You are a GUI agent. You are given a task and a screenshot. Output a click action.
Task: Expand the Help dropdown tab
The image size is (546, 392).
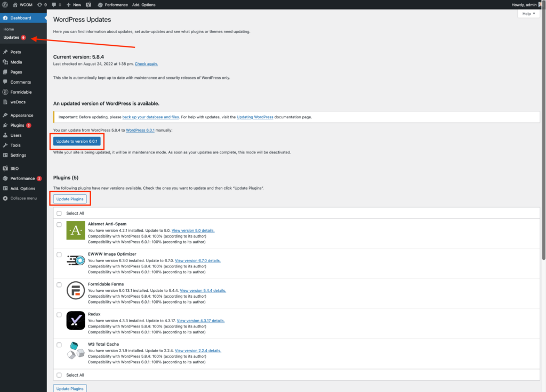[528, 13]
